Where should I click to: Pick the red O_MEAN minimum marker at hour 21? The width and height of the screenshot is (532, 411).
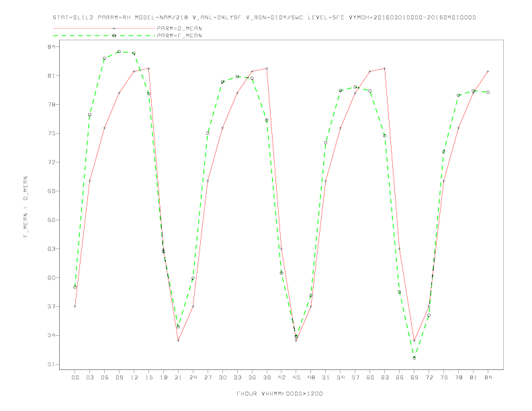tap(178, 340)
